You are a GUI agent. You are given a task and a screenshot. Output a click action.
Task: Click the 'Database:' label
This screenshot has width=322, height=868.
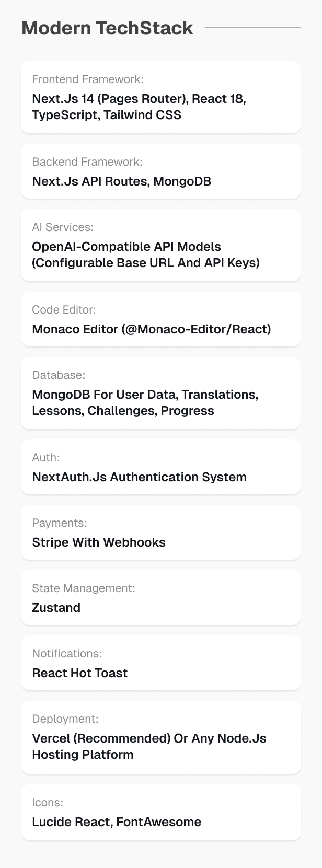coord(59,375)
